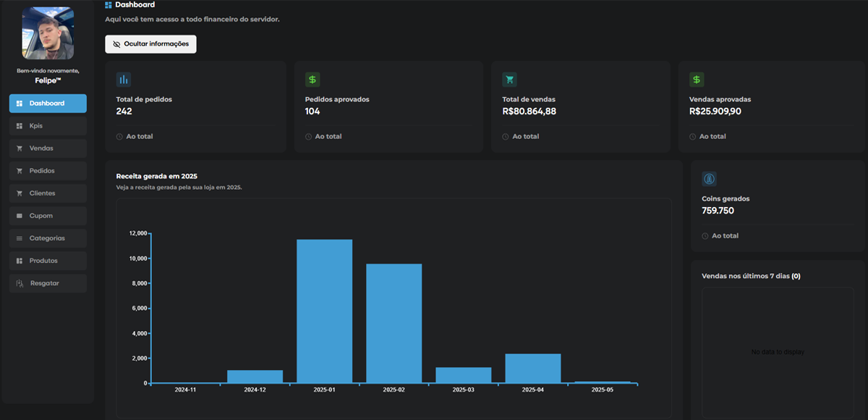868x420 pixels.
Task: Select the 2025-02 revenue bar
Action: coord(393,324)
